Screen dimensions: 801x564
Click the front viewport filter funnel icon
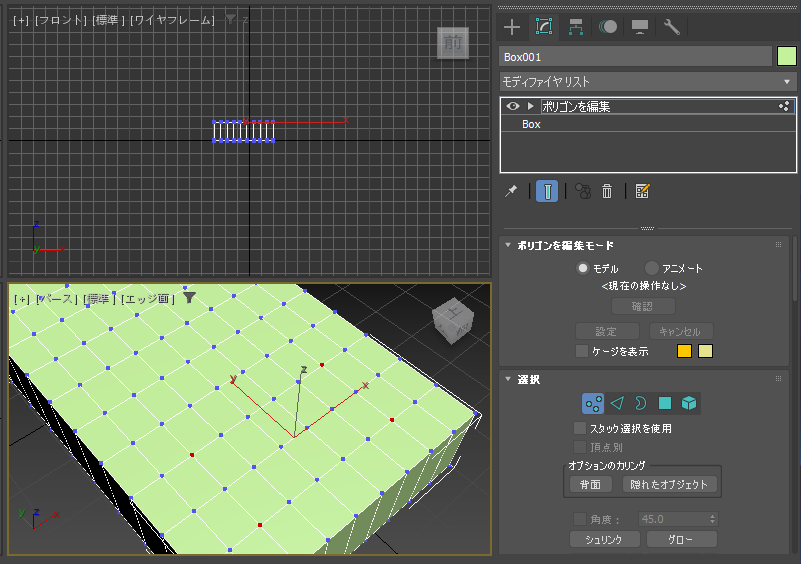coord(231,20)
